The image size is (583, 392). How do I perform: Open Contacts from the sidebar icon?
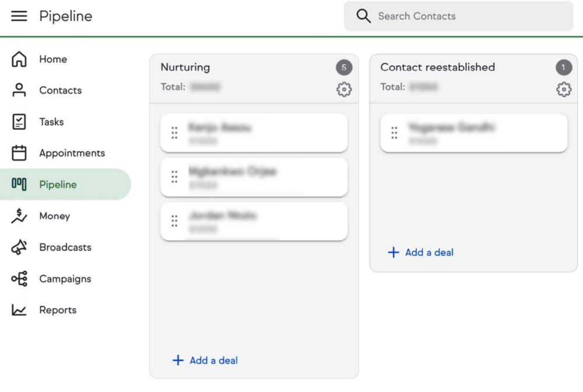19,90
